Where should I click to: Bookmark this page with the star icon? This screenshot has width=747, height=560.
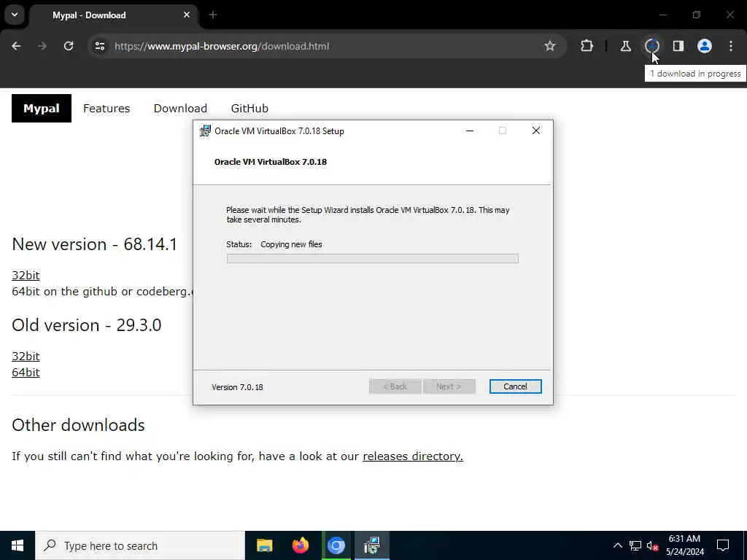(x=550, y=46)
